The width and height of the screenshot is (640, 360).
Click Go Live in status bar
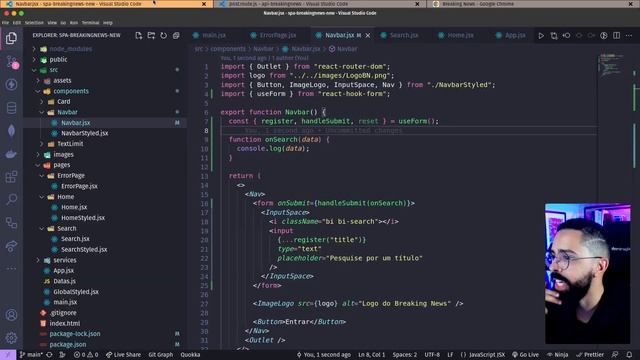(526, 355)
